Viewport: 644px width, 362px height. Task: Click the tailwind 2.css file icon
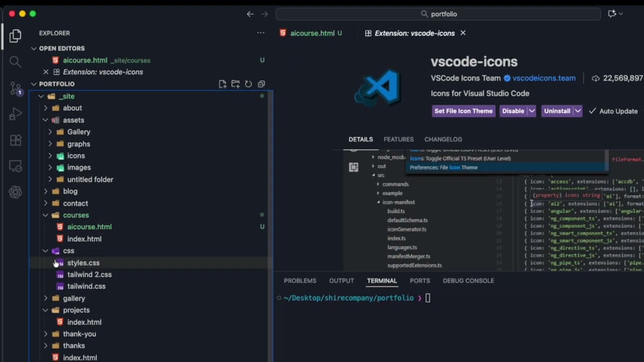(x=60, y=275)
